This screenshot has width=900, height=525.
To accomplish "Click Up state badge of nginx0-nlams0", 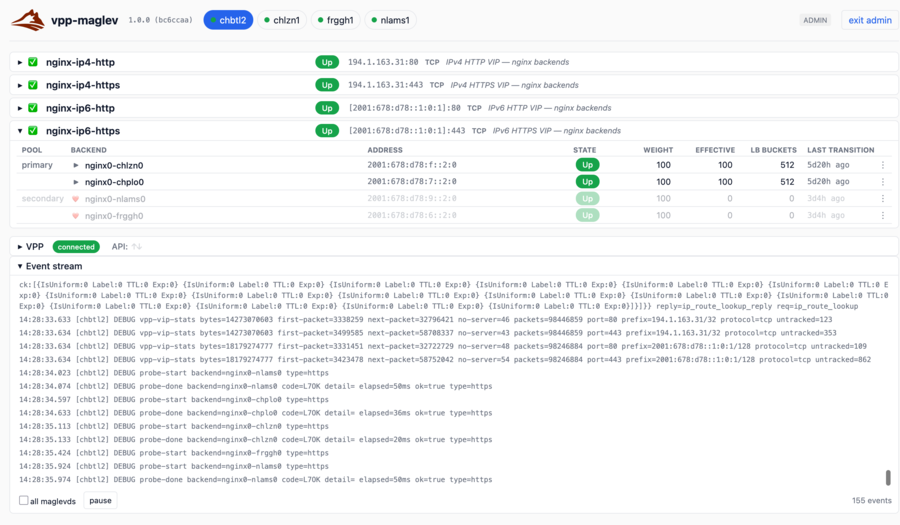I will coord(587,199).
